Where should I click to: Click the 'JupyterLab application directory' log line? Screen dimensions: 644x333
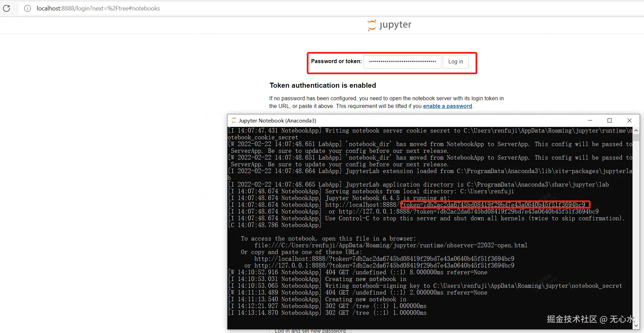(418, 185)
